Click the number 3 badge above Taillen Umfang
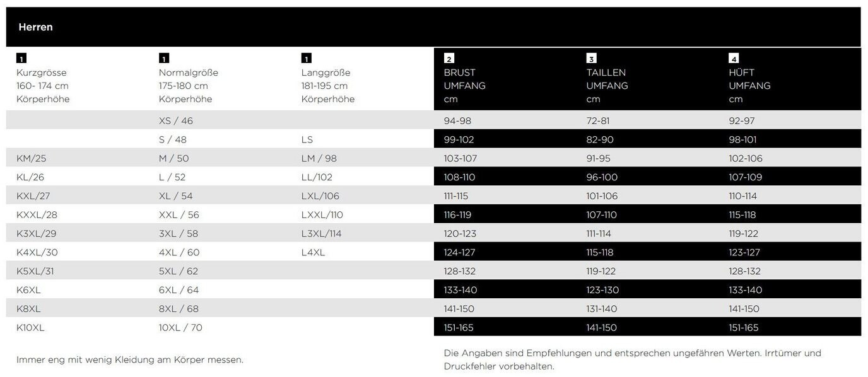This screenshot has width=868, height=377. click(x=591, y=59)
